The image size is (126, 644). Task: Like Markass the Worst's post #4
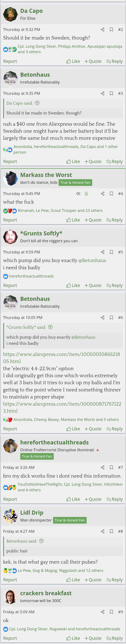coord(73,220)
